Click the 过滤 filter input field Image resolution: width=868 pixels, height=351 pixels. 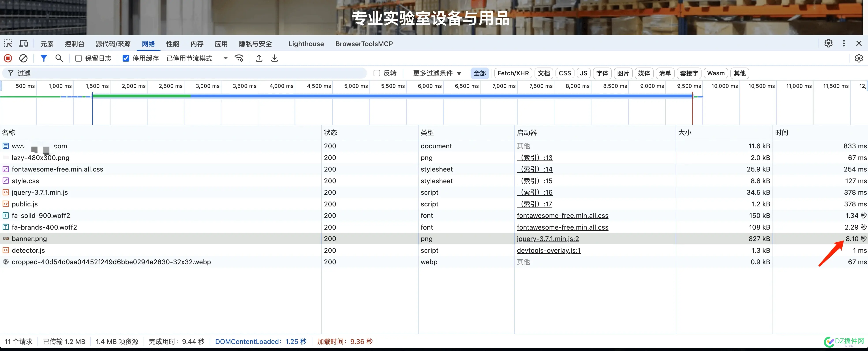click(185, 73)
